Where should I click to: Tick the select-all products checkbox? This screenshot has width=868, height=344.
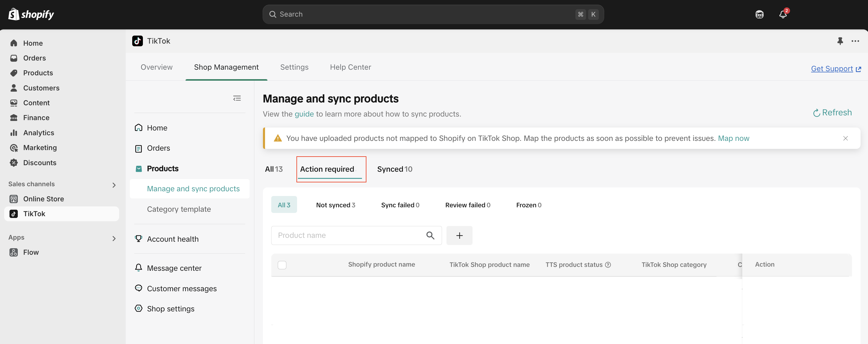coord(282,265)
